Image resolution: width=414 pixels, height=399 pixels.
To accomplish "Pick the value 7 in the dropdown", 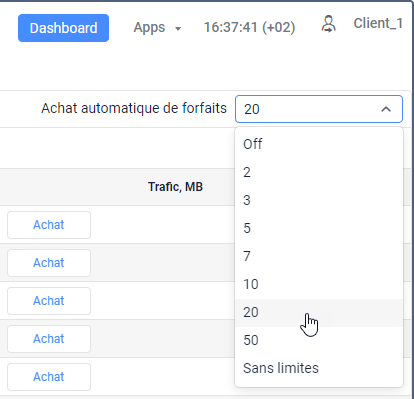I will click(x=319, y=256).
